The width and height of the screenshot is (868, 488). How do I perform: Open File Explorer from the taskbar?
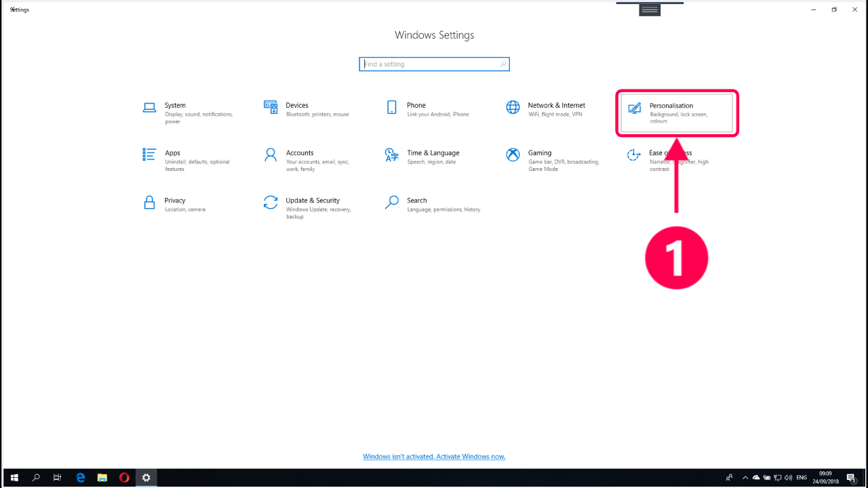pyautogui.click(x=102, y=478)
